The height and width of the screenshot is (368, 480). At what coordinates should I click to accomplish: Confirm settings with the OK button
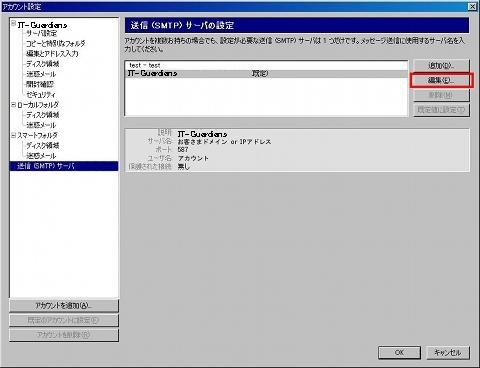[x=399, y=353]
